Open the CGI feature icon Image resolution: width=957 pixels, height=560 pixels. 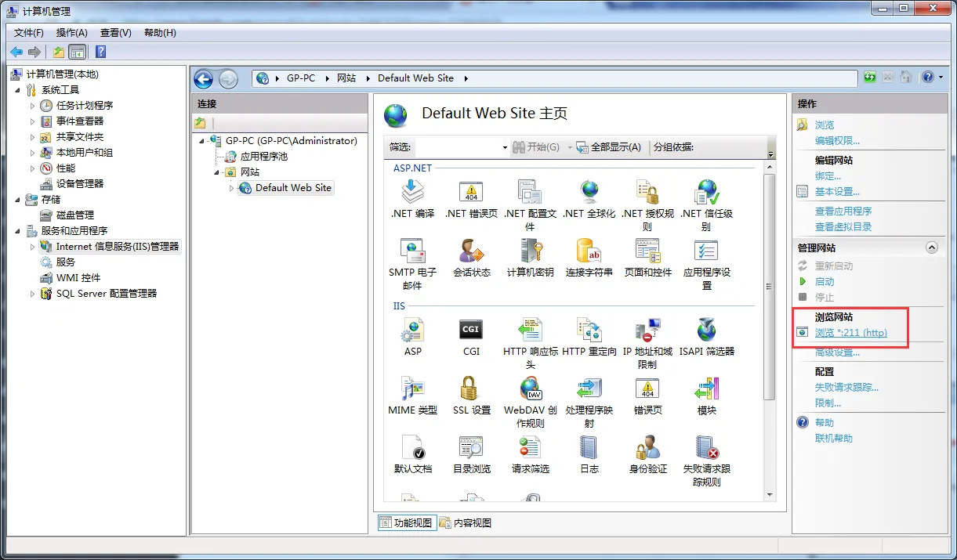[x=471, y=330]
